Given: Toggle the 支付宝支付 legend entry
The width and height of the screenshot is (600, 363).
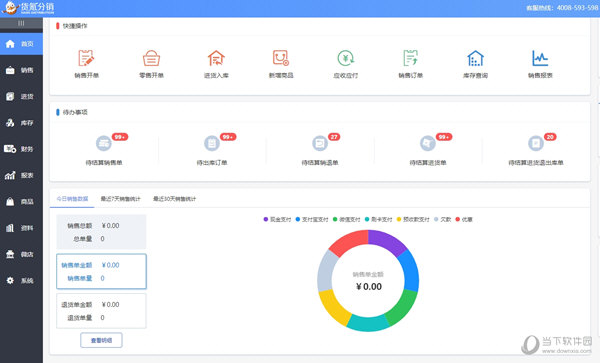Looking at the screenshot, I should [312, 220].
